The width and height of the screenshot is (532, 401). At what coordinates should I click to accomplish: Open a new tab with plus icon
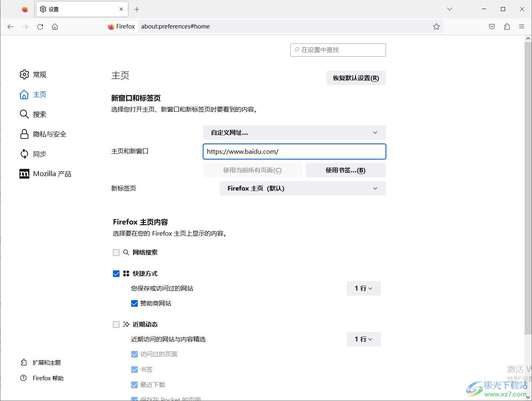pyautogui.click(x=137, y=9)
